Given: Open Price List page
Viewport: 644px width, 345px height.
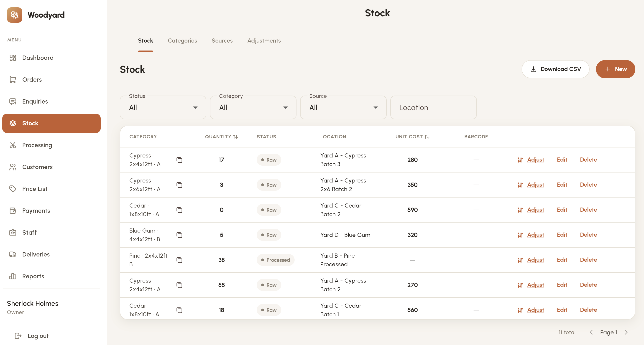Looking at the screenshot, I should coord(51,189).
